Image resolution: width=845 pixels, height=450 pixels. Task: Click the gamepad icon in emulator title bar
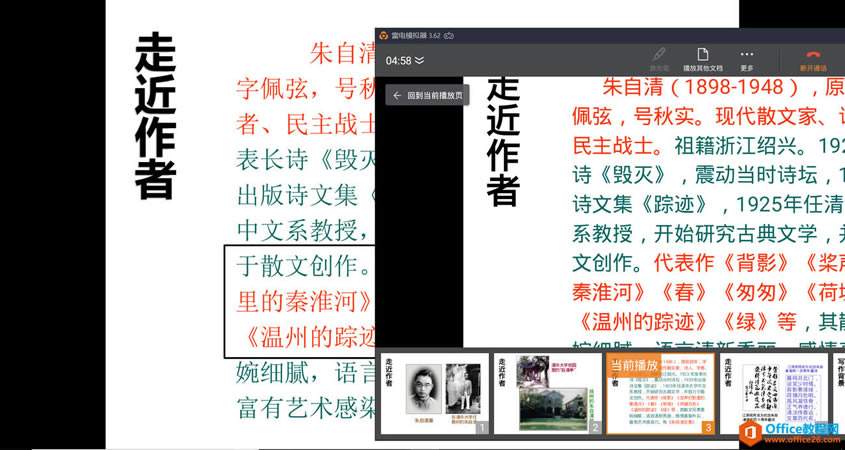click(x=449, y=36)
